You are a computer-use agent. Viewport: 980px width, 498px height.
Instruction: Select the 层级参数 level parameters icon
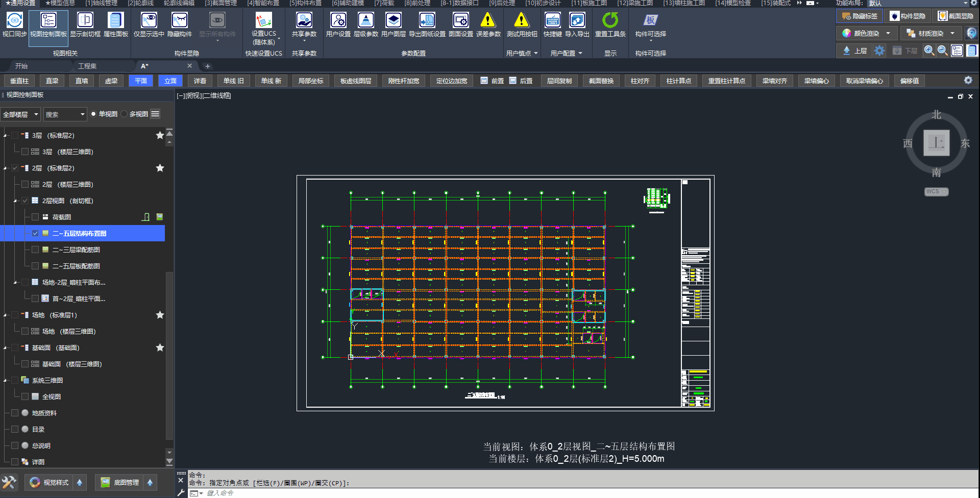(x=365, y=21)
